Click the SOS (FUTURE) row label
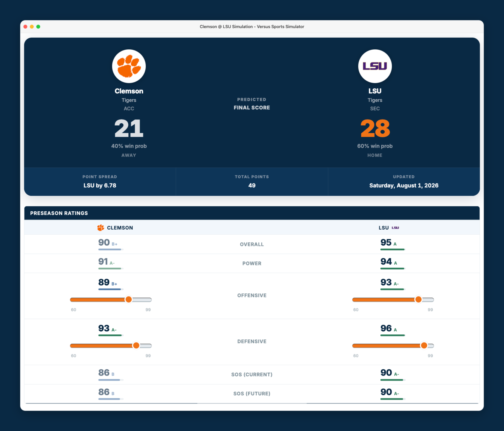The width and height of the screenshot is (504, 431). point(252,394)
